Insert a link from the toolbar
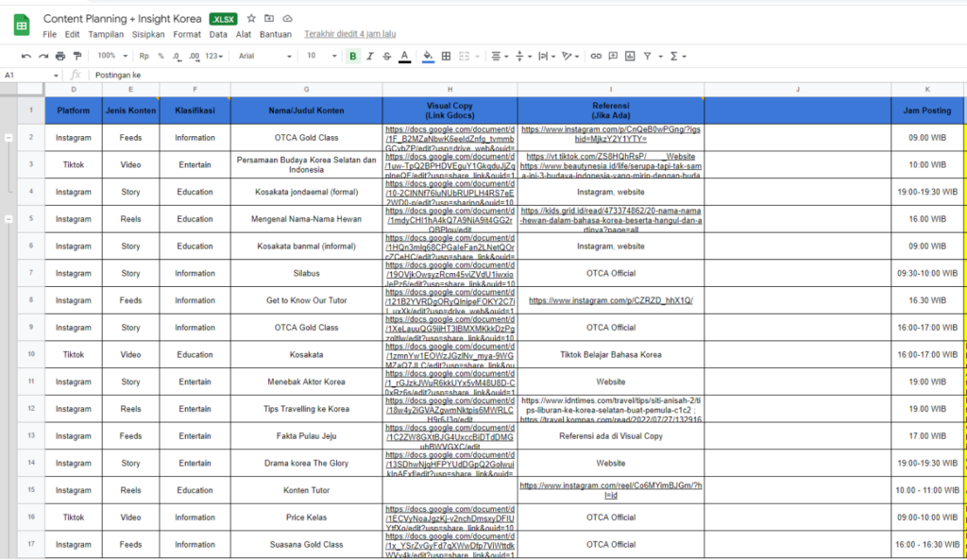Screen dimensions: 967x560 (x=596, y=56)
